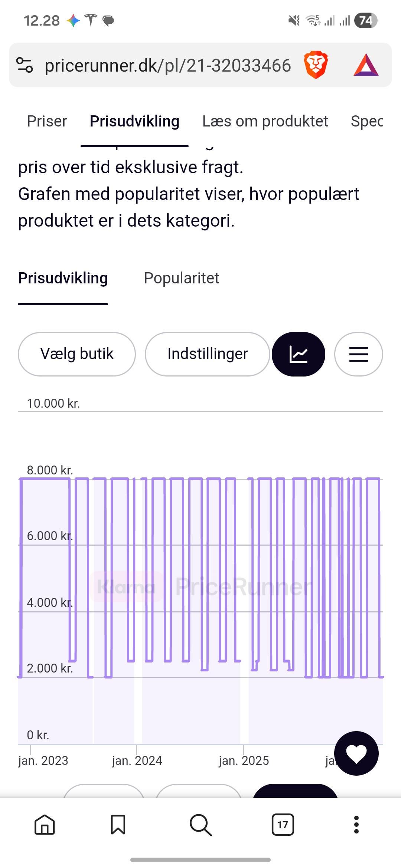This screenshot has width=401, height=868.
Task: Tap the Brave Shields lion icon
Action: point(316,65)
